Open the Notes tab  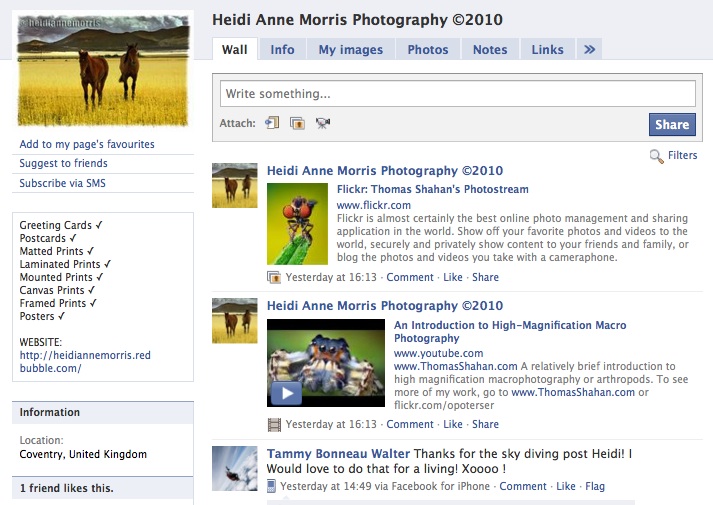(490, 50)
